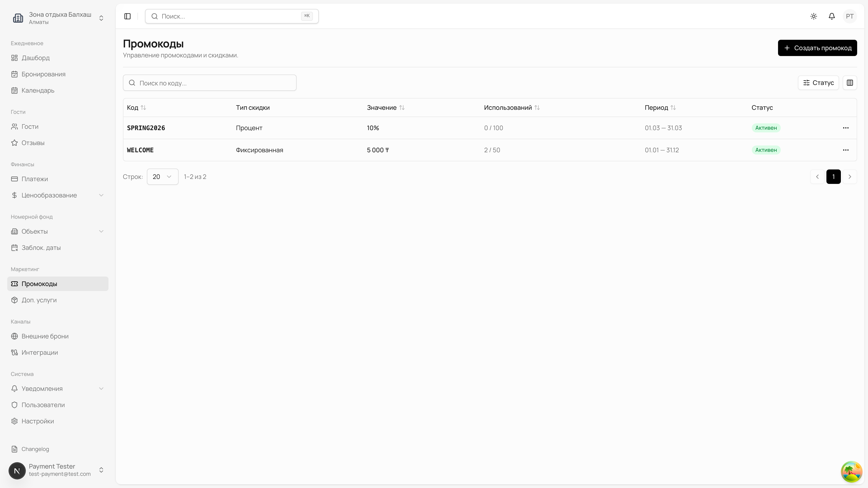Open the notifications bell icon
Viewport: 868px width, 488px height.
[832, 16]
